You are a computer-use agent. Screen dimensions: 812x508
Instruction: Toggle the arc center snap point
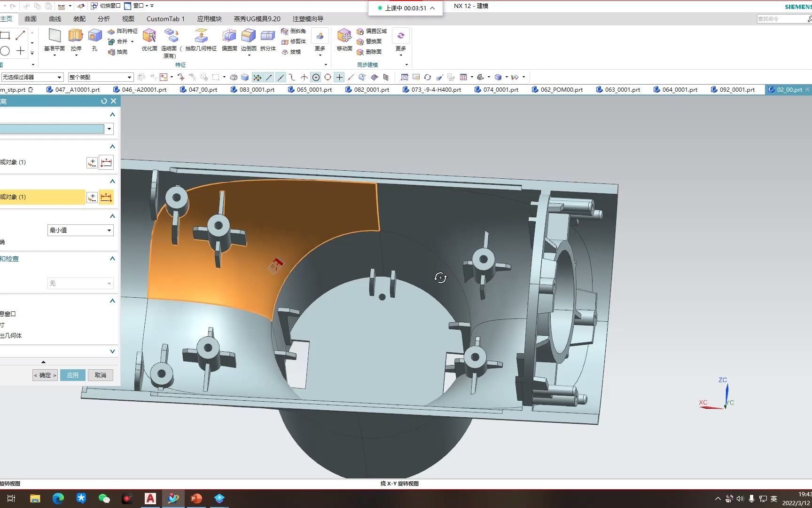(316, 77)
